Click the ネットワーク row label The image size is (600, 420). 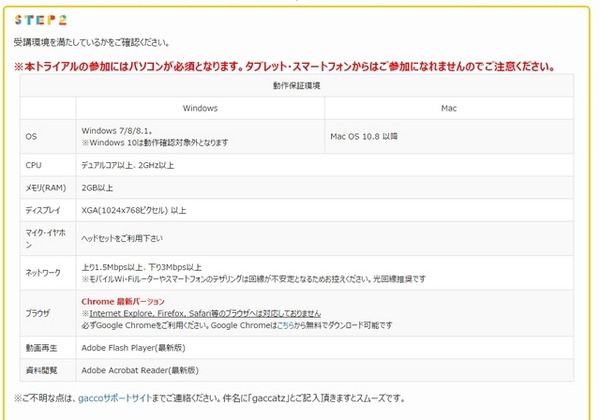(43, 273)
